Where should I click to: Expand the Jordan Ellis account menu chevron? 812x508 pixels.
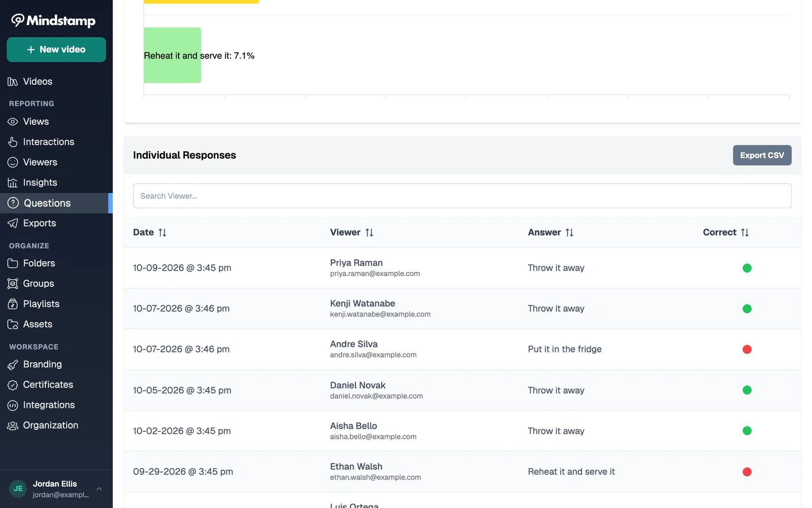pos(99,489)
